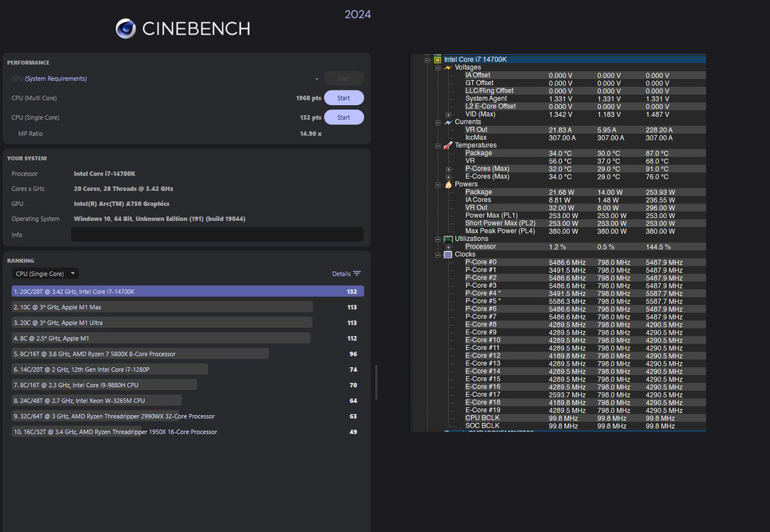Click the Powers flame icon
Viewport: 770px width, 532px height.
448,184
